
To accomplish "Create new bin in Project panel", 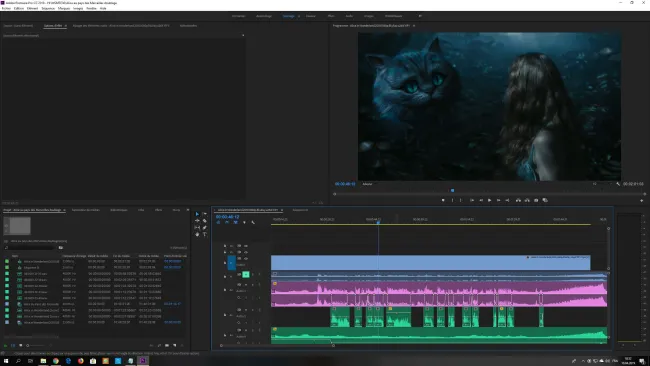I will (167, 345).
